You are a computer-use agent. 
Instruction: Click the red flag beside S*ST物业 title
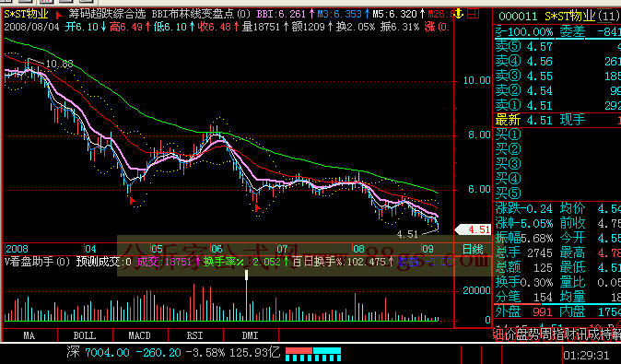point(59,15)
